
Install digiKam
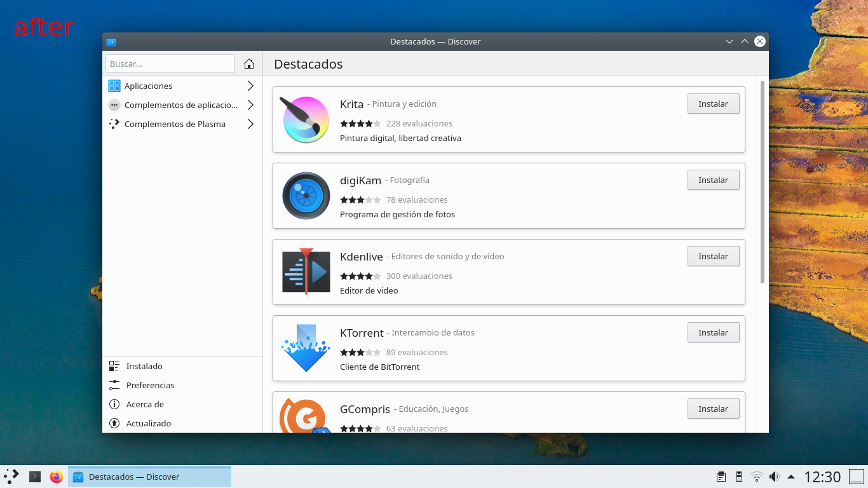click(x=713, y=180)
